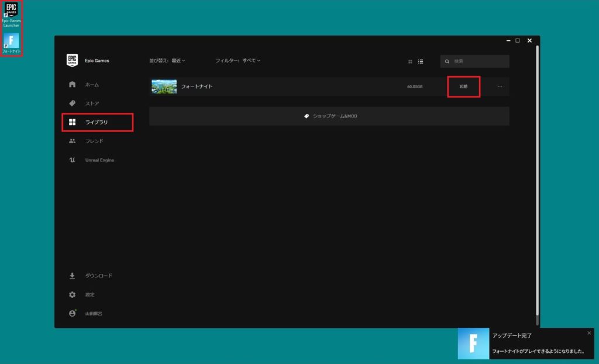Click the Unreal Engine logo icon

72,160
